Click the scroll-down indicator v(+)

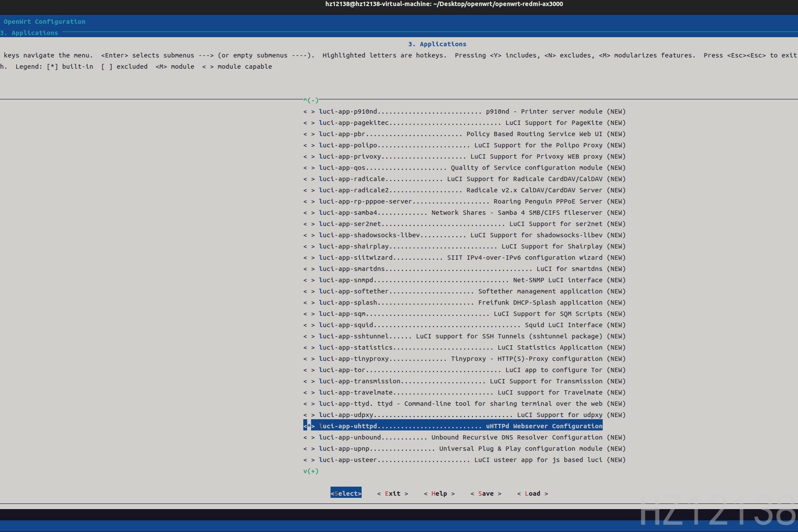click(x=311, y=471)
